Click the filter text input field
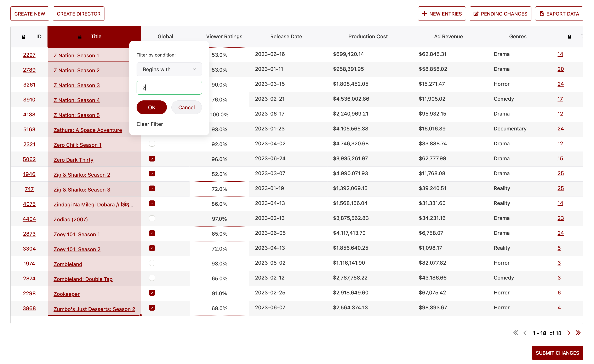Viewport: 594px width, 364px height. coord(169,88)
